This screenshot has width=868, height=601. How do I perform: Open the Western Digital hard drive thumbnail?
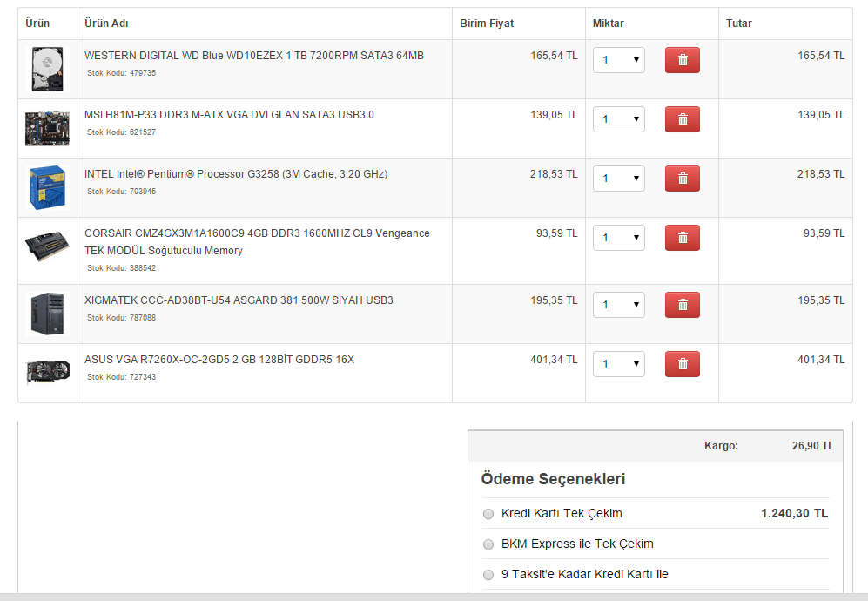tap(47, 69)
